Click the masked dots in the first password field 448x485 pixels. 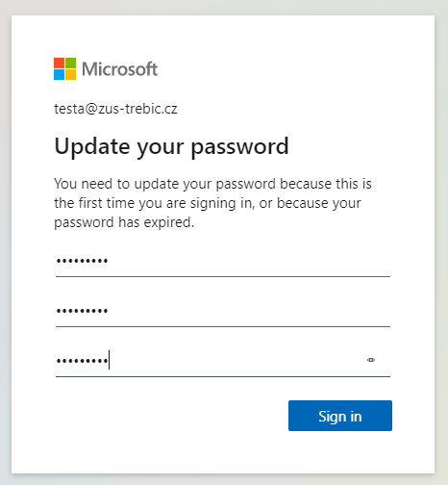(82, 261)
